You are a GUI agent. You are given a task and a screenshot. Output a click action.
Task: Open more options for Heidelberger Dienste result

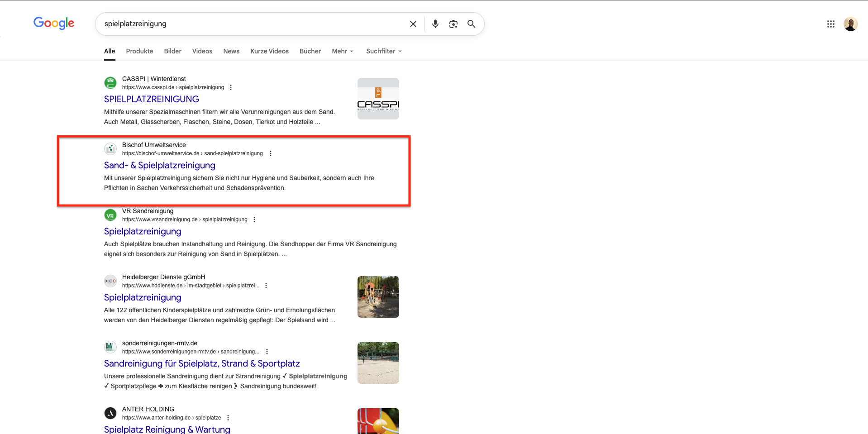(266, 286)
